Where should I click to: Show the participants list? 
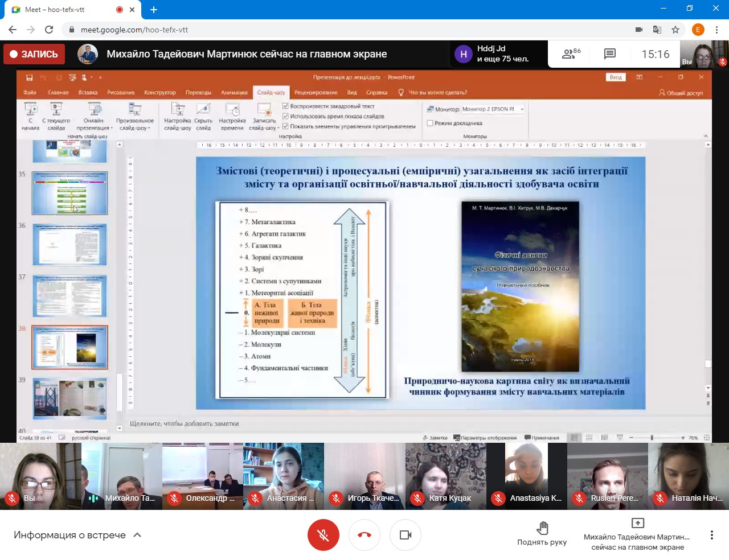(x=571, y=54)
